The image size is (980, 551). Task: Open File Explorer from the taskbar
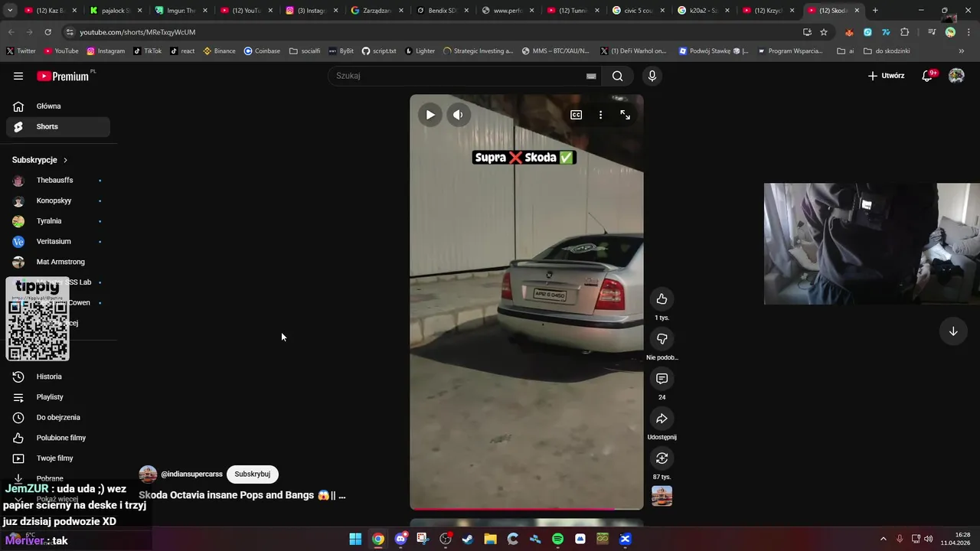490,539
